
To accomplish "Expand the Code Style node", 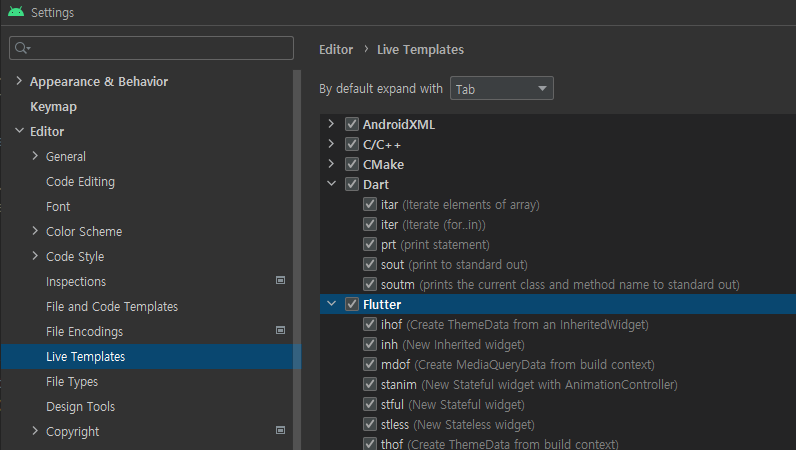I will pos(35,256).
